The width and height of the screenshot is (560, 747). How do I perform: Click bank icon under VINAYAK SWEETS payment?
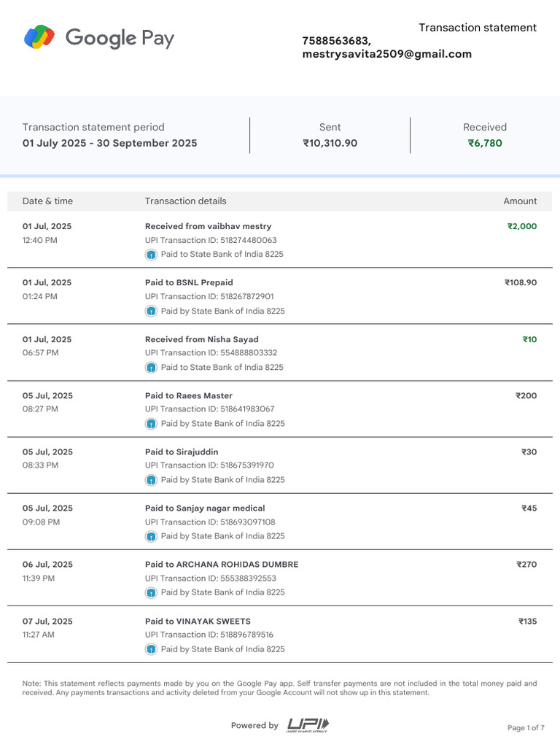(151, 649)
